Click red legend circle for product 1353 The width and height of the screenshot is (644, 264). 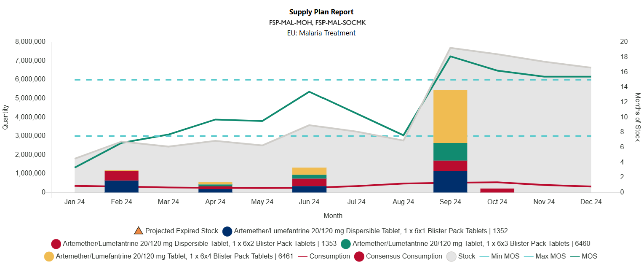(x=56, y=244)
